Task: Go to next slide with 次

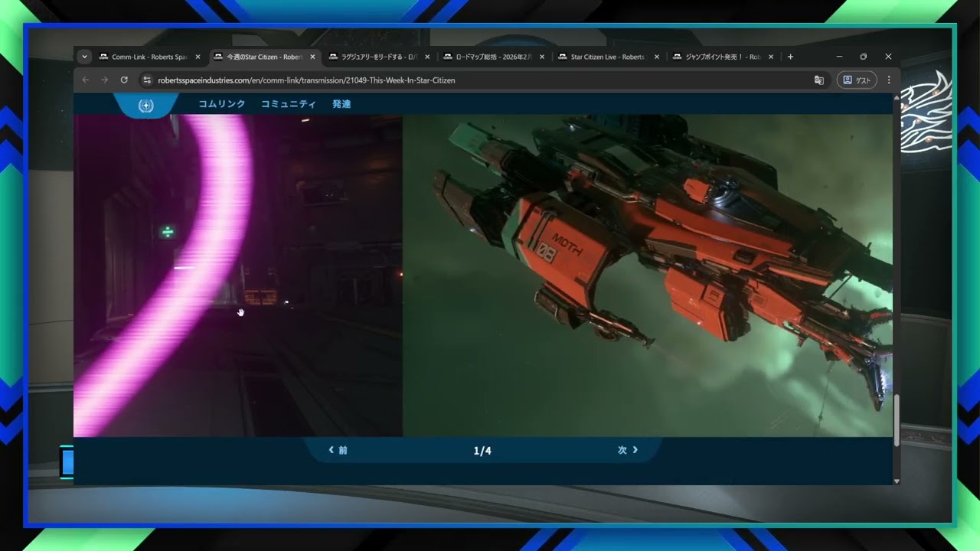Action: pos(628,450)
